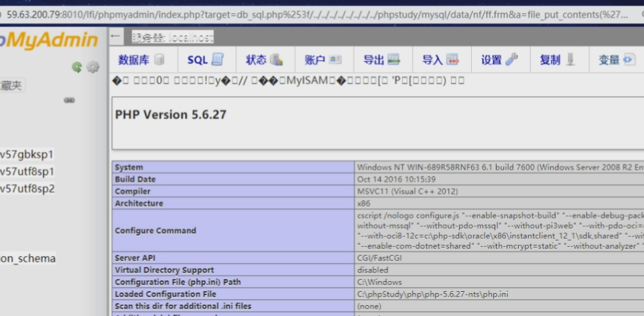Open the 复制 (Replication) tab
644x316 pixels.
[x=559, y=60]
